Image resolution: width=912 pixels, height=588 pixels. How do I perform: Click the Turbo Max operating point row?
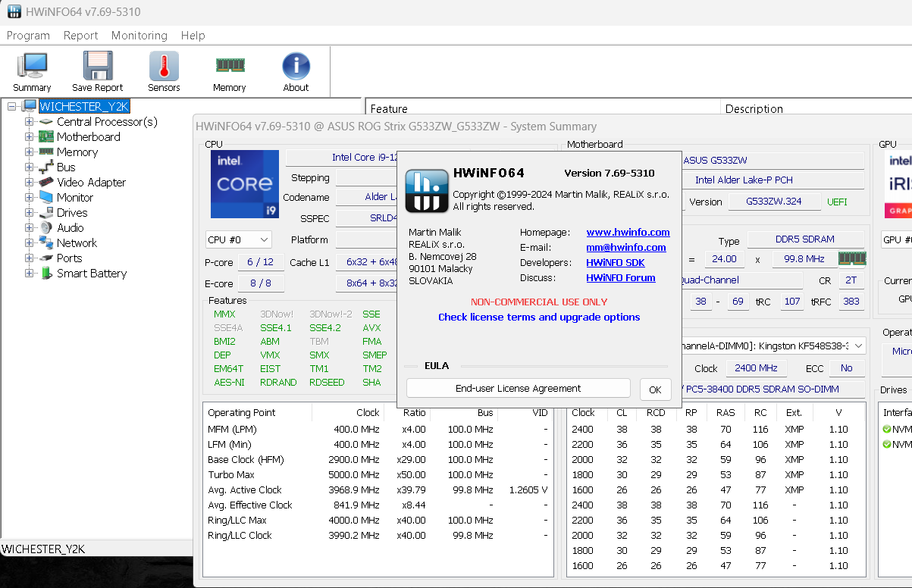click(378, 475)
